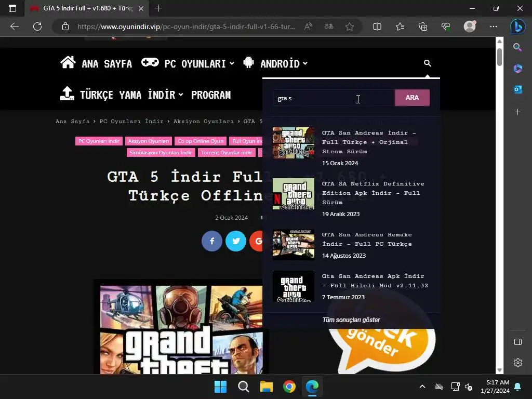Launch the Bing Copilot sidebar button

(x=517, y=26)
